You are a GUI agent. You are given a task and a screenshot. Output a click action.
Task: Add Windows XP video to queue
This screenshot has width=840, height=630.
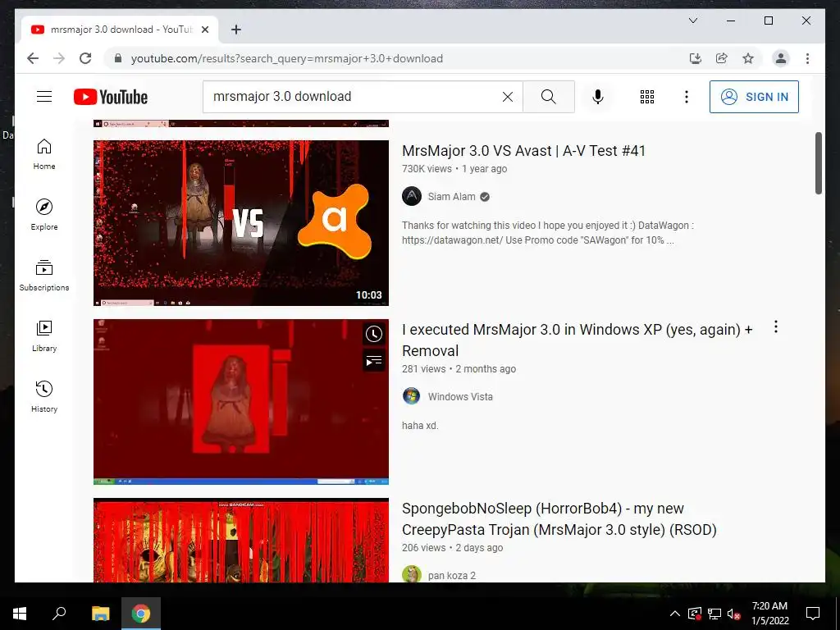coord(374,361)
